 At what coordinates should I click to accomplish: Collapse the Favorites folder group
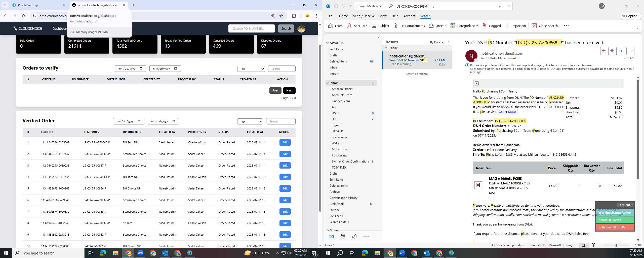pos(328,43)
